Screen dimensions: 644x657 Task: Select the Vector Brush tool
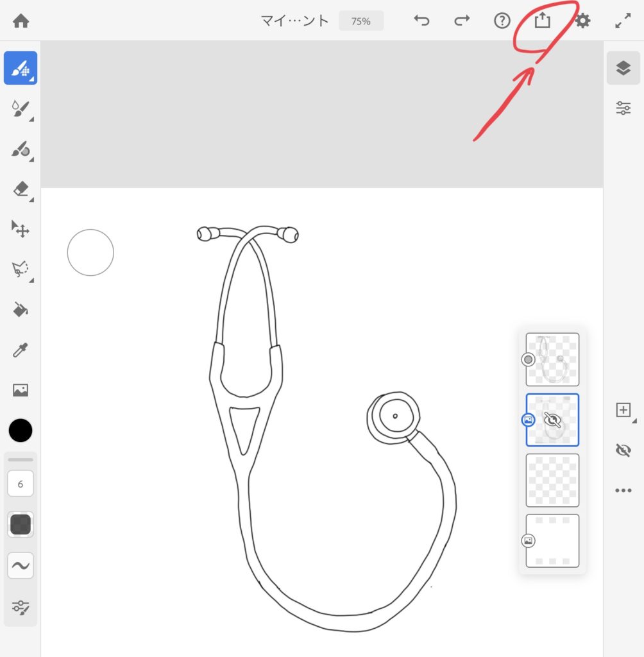pos(21,149)
